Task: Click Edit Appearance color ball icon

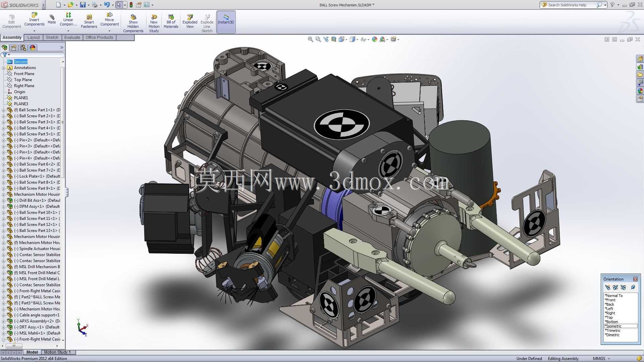Action: (x=374, y=39)
